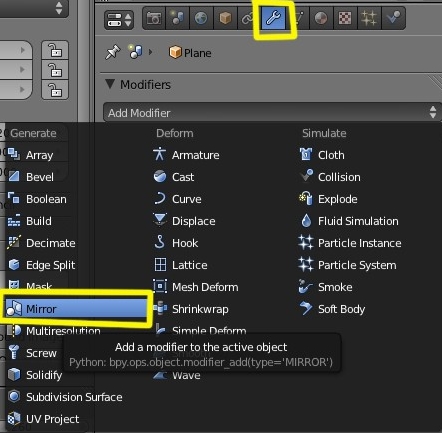Choose the Simple Deform modifier

201,329
